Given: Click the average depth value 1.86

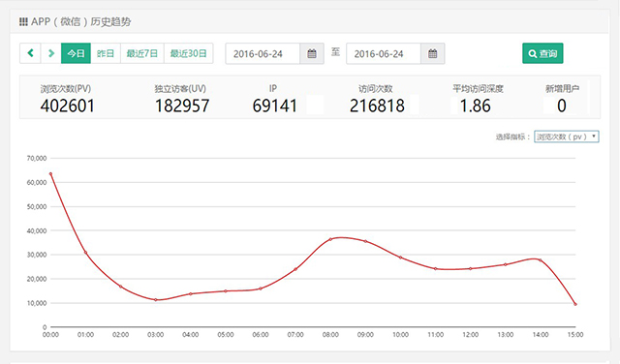Looking at the screenshot, I should pyautogui.click(x=476, y=106).
